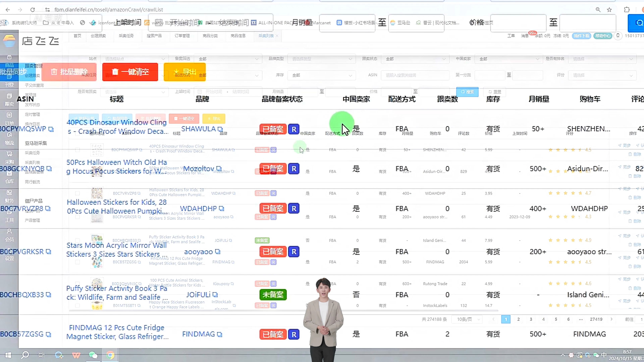Show hidden tray icons chevron
Viewport: 644px width, 362px height.
tap(563, 355)
